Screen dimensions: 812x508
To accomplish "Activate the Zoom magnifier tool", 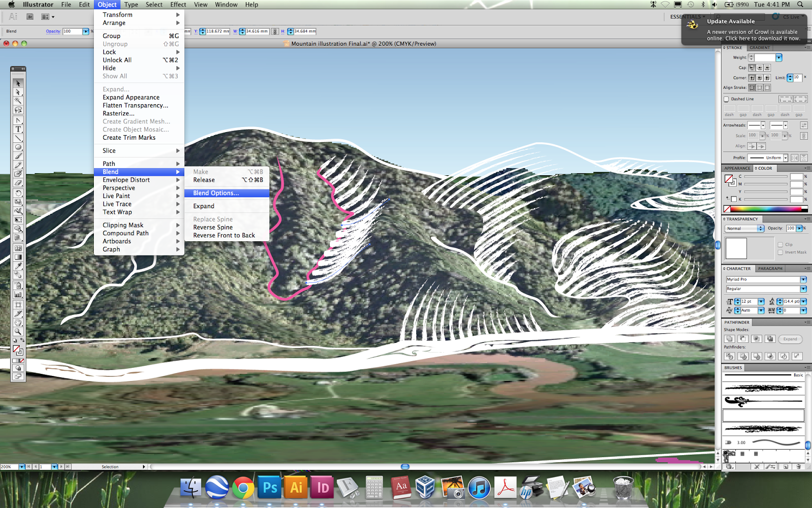I will (18, 332).
